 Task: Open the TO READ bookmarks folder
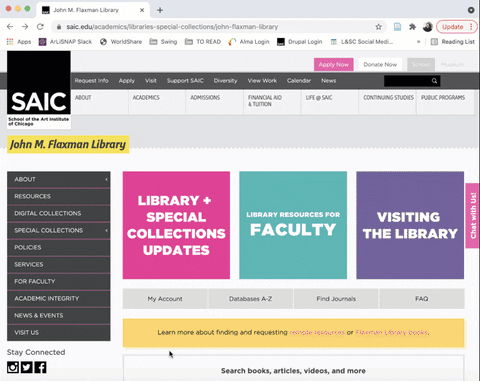pos(203,42)
